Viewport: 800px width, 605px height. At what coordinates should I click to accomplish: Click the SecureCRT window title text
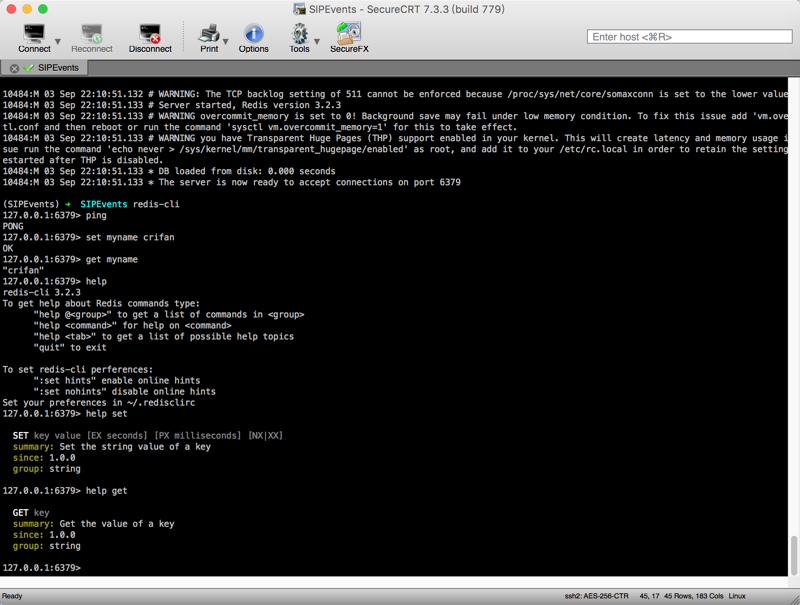click(x=406, y=9)
